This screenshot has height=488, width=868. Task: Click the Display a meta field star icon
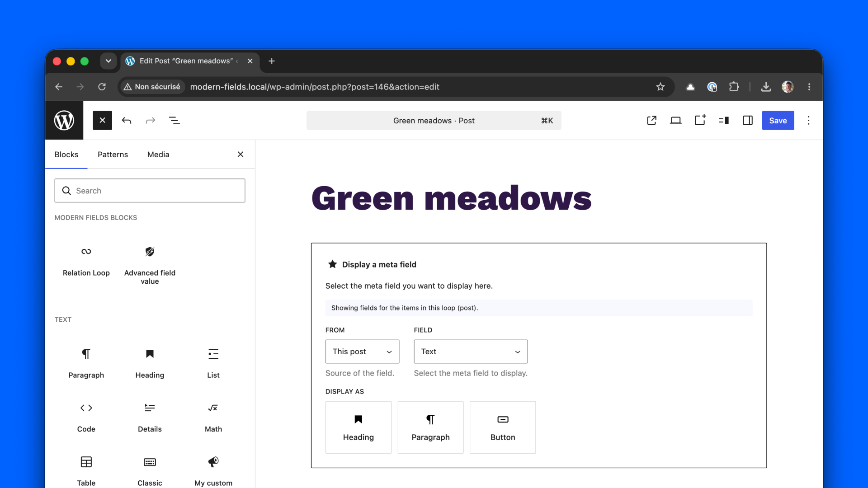[332, 264]
